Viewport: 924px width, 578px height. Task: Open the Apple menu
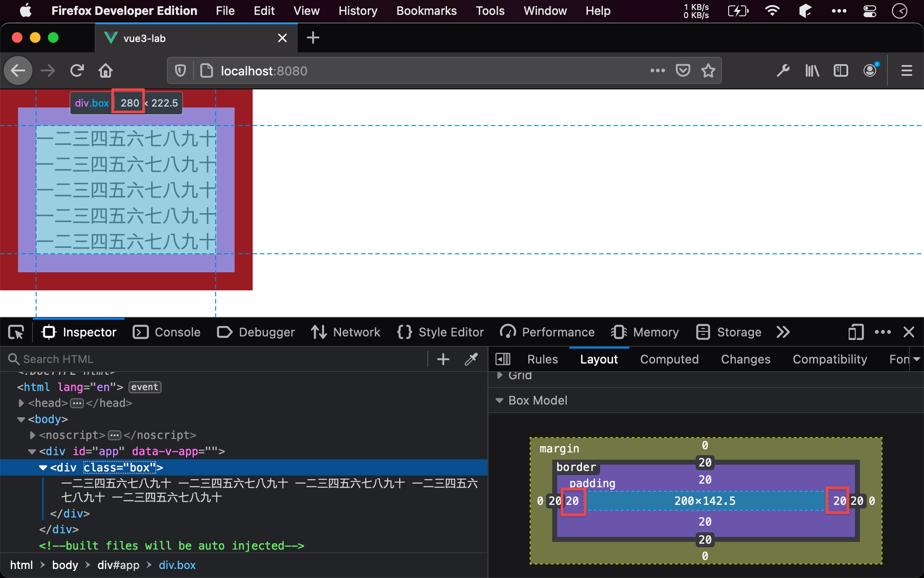coord(26,11)
